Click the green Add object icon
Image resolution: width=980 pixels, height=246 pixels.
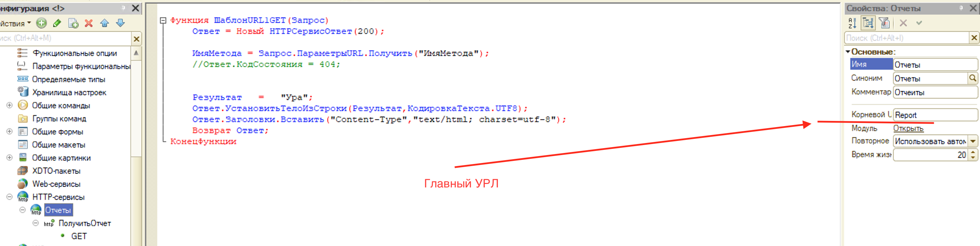tap(41, 23)
